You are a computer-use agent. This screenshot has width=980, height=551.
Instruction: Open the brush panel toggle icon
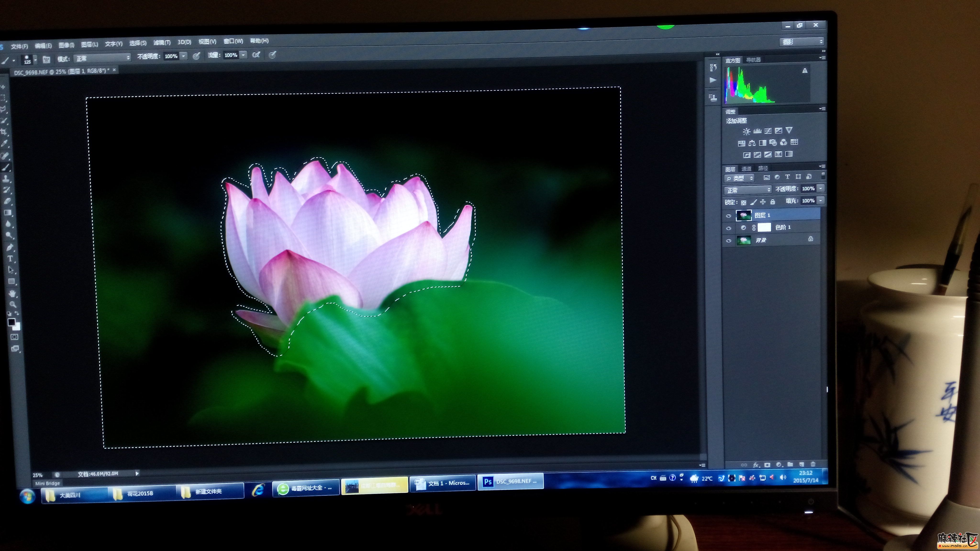[46, 60]
